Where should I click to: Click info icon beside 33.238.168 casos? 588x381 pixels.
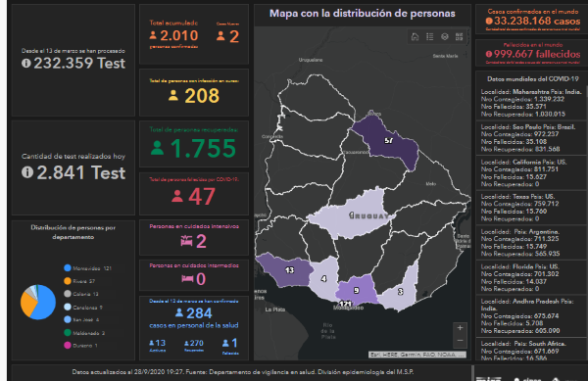pyautogui.click(x=489, y=21)
